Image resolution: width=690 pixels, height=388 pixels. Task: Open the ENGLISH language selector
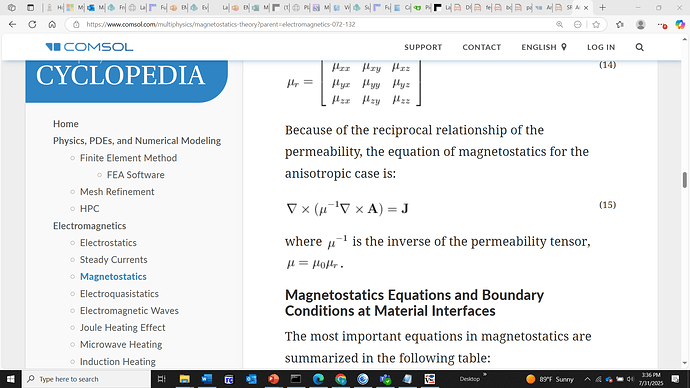(x=544, y=47)
